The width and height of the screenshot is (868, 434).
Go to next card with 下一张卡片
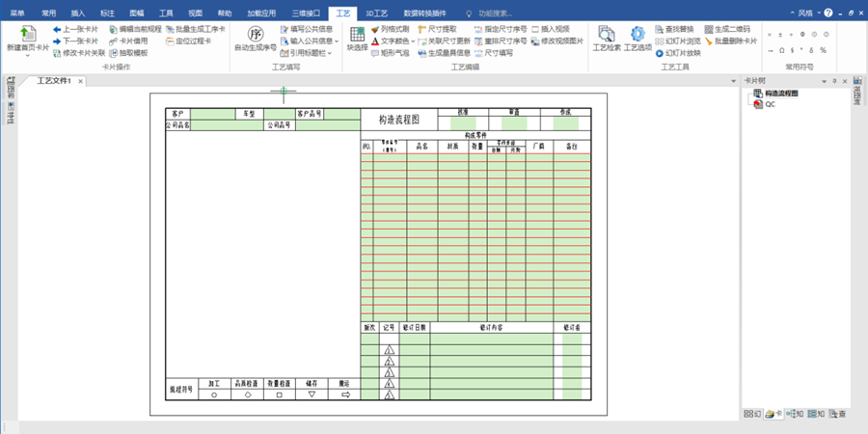pyautogui.click(x=76, y=41)
